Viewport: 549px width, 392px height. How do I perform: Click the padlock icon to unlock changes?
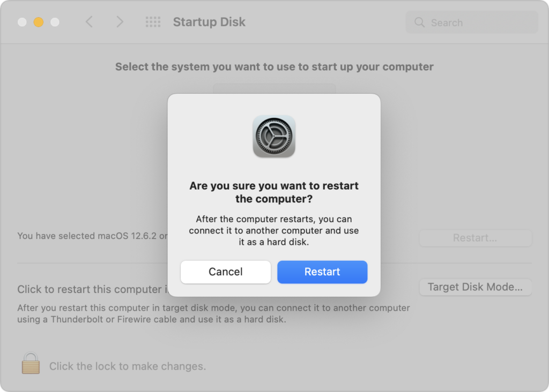pyautogui.click(x=31, y=364)
